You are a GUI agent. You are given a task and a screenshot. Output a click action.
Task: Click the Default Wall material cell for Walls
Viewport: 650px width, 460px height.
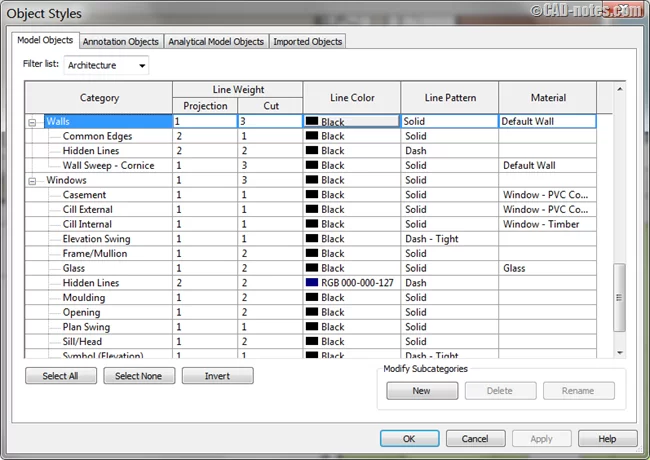click(x=546, y=121)
